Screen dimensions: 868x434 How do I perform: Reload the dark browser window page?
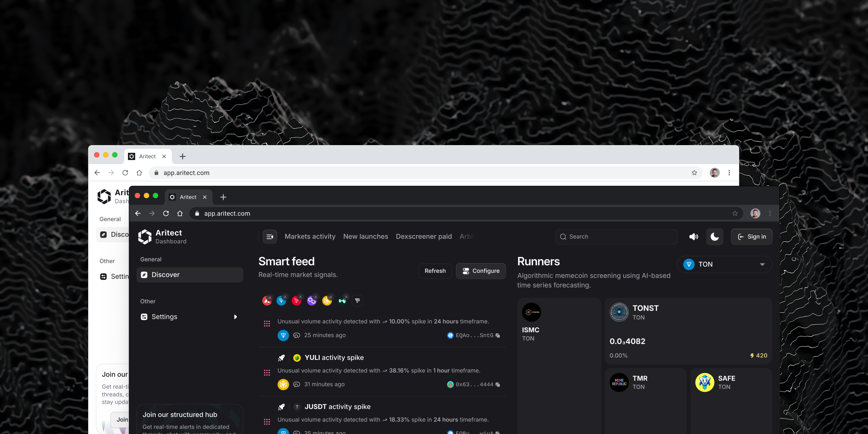click(166, 213)
